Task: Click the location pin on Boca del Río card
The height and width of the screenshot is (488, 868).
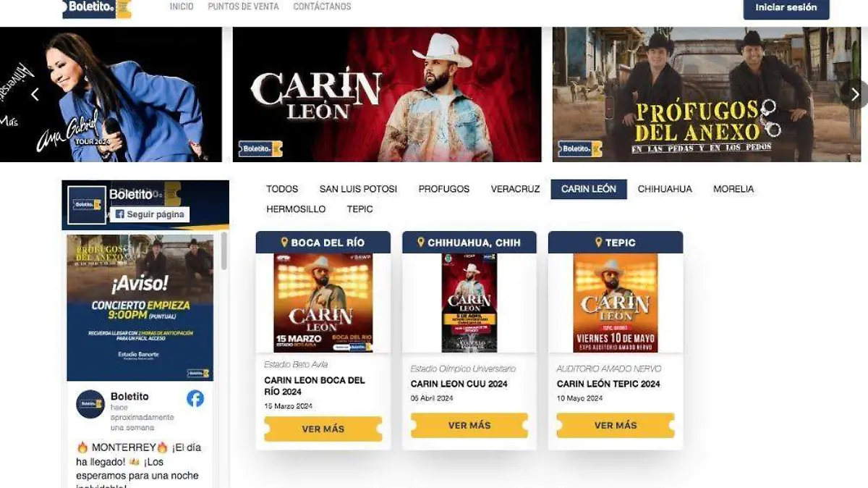Action: [284, 242]
